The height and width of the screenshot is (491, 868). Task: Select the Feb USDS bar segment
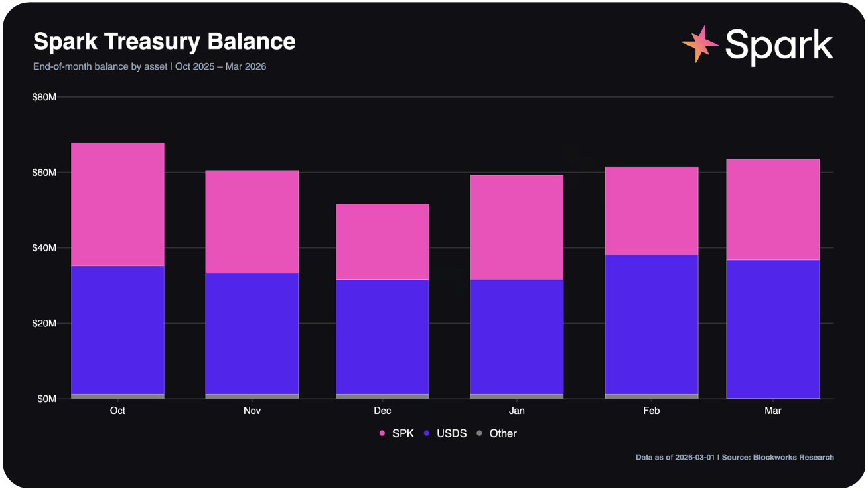coord(652,324)
